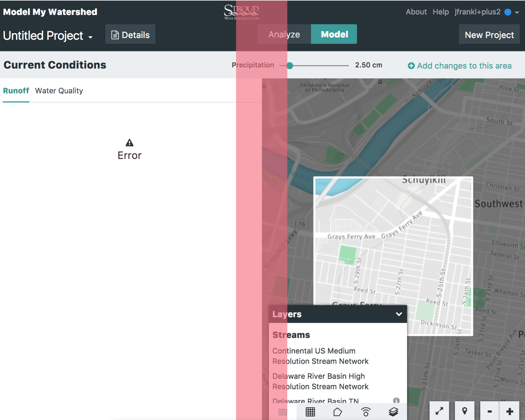Viewport: 525px width, 420px height.
Task: Click Add changes to this area
Action: pyautogui.click(x=460, y=66)
